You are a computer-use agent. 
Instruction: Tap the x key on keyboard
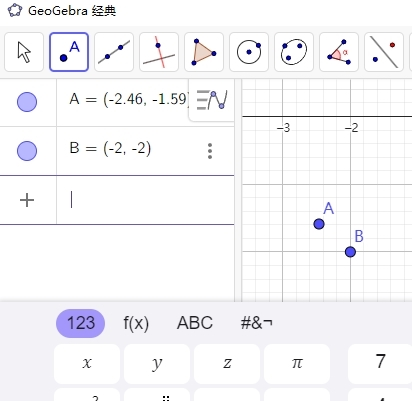coord(87,364)
